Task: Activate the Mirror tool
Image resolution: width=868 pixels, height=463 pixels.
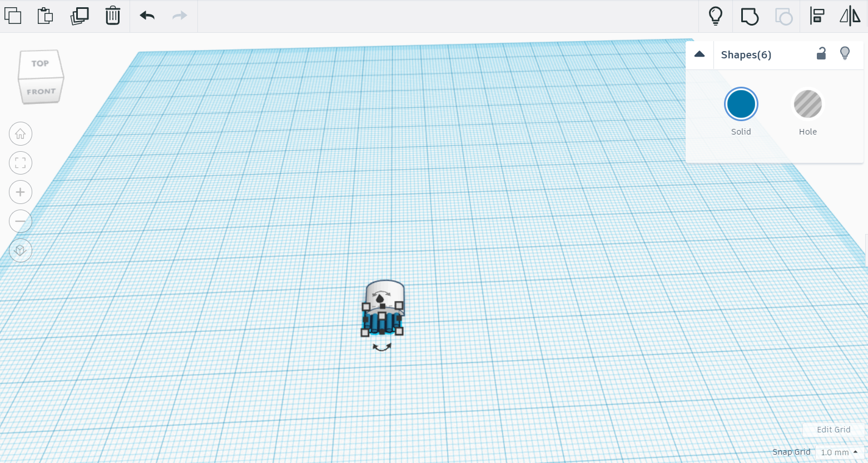Action: (x=850, y=16)
